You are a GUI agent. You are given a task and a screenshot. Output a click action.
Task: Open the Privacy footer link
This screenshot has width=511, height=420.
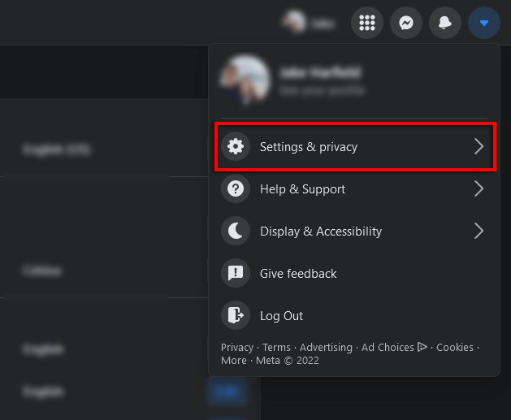pos(237,347)
